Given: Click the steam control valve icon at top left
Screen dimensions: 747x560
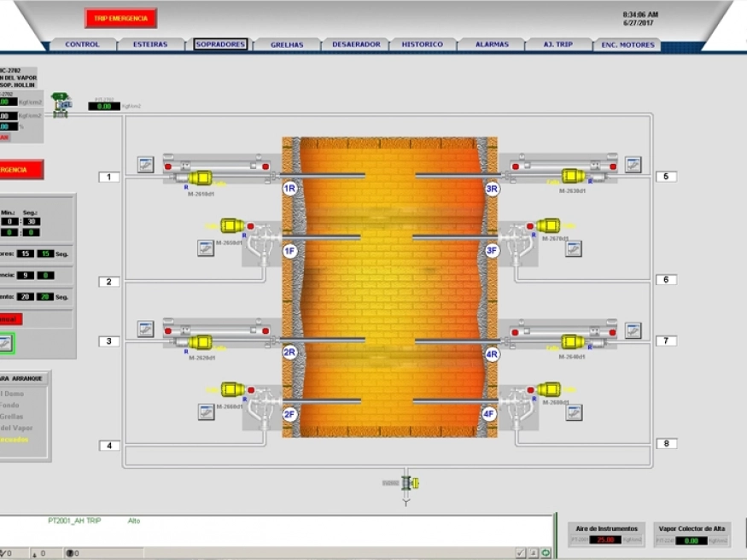Looking at the screenshot, I should (61, 103).
